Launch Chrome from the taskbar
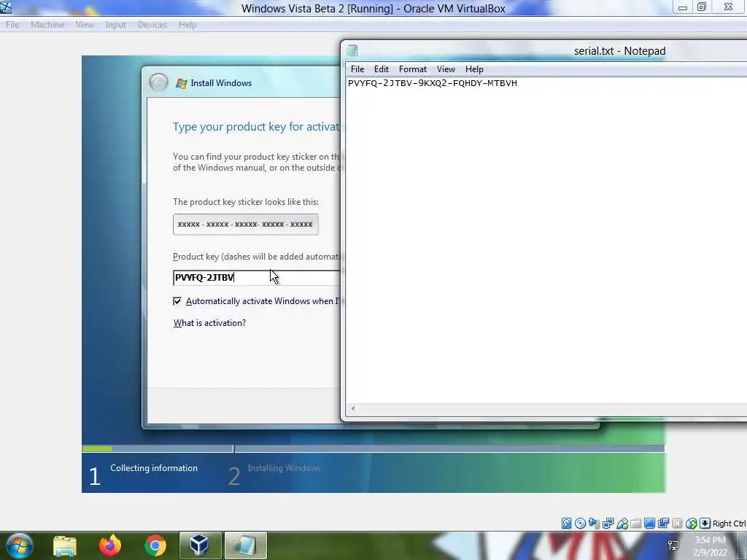The height and width of the screenshot is (560, 747). tap(155, 545)
